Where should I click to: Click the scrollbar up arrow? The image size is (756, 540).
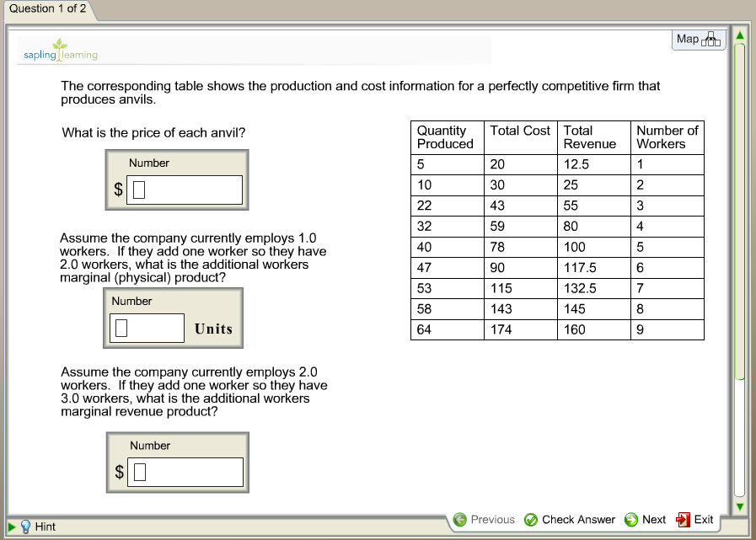click(740, 35)
